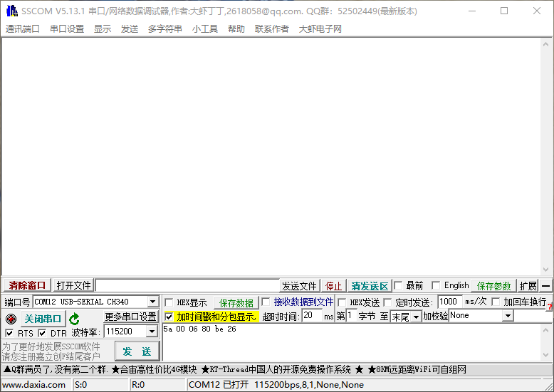Collapse panel with the minus button beside 扩展
This screenshot has height=392, width=554.
pos(545,286)
